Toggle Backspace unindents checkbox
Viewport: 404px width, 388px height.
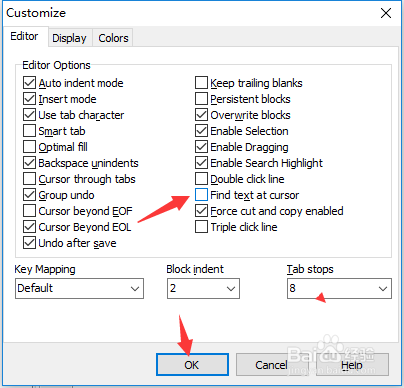pos(29,163)
